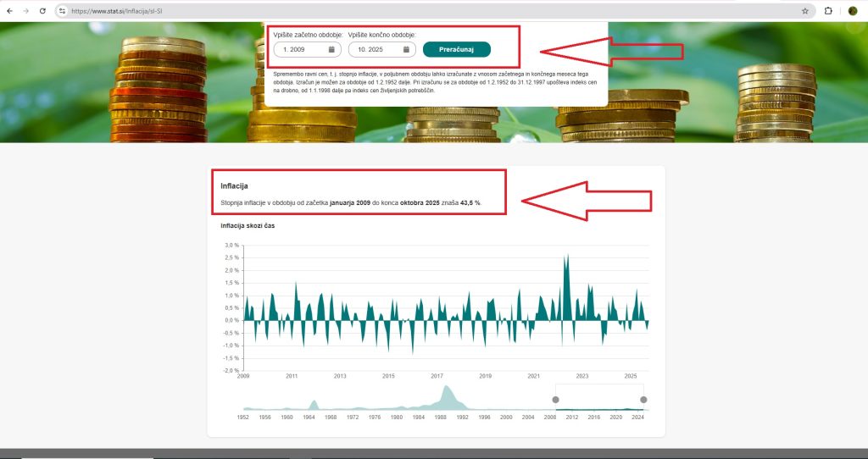The width and height of the screenshot is (868, 459).
Task: Open calendar picker for start period
Action: (332, 50)
